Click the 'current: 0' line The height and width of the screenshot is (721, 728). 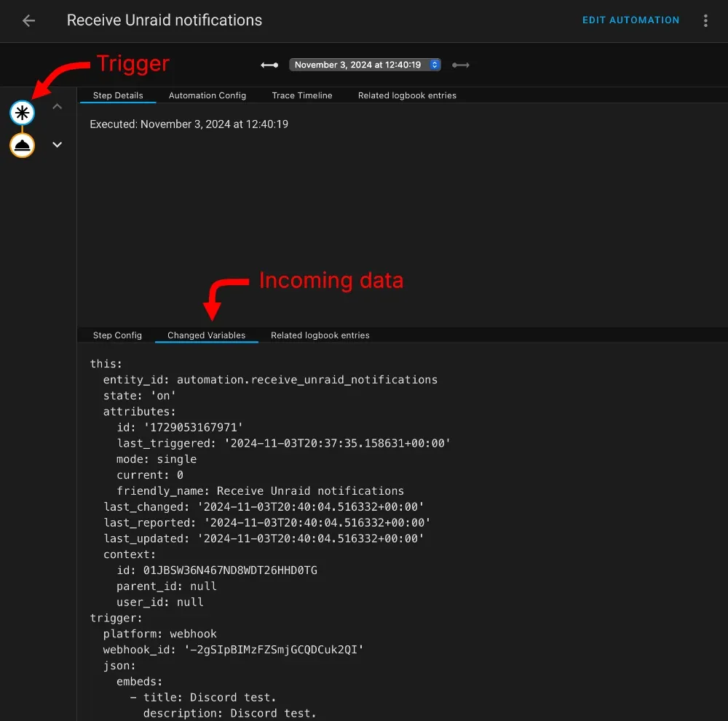[149, 475]
